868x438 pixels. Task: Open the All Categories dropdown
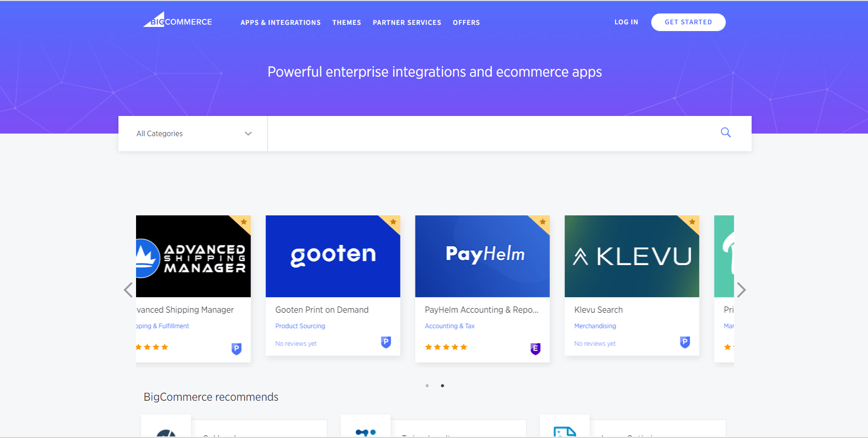(193, 134)
